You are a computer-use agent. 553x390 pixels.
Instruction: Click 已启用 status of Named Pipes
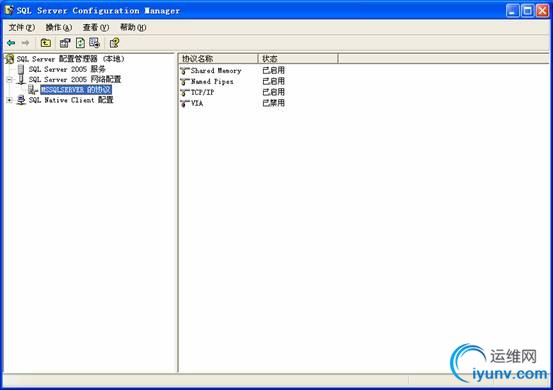click(x=273, y=81)
